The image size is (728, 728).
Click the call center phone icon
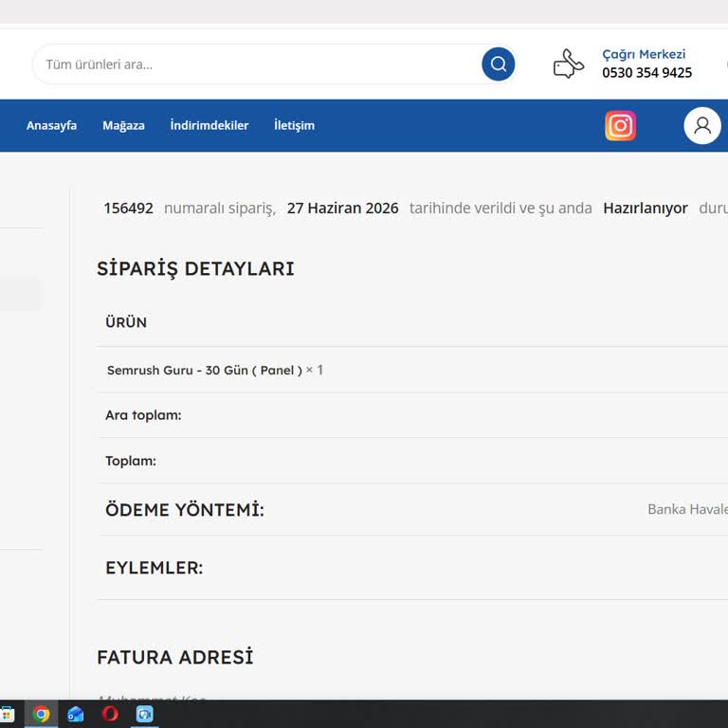click(569, 64)
